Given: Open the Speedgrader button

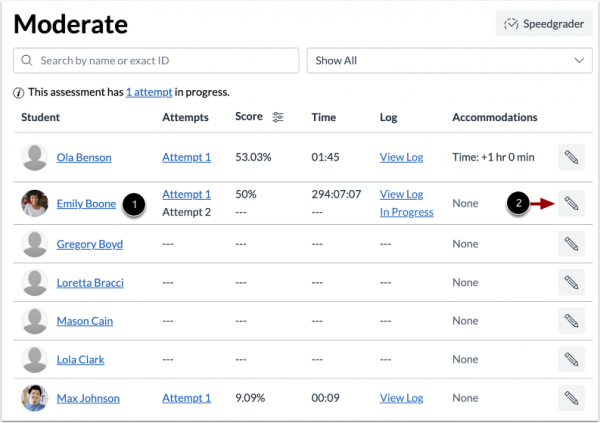Looking at the screenshot, I should (543, 24).
